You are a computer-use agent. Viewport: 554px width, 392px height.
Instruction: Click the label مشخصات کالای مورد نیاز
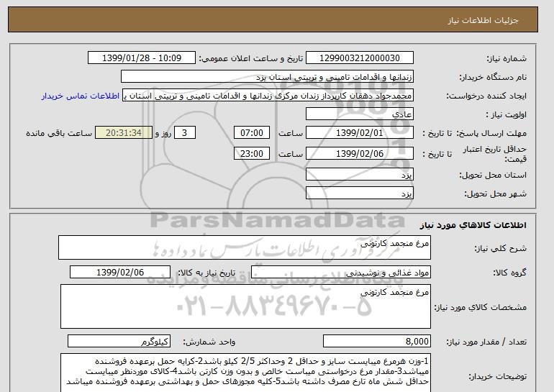pos(481,307)
